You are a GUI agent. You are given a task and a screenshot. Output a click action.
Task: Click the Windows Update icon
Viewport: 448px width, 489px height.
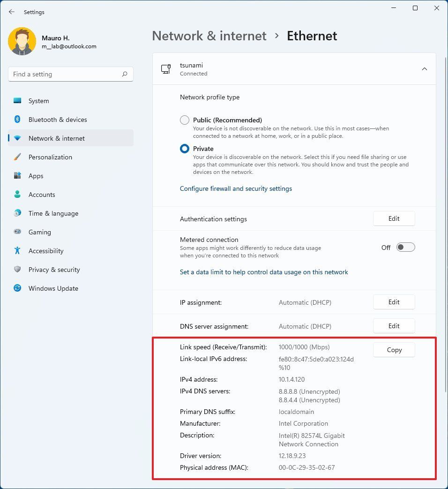[17, 288]
